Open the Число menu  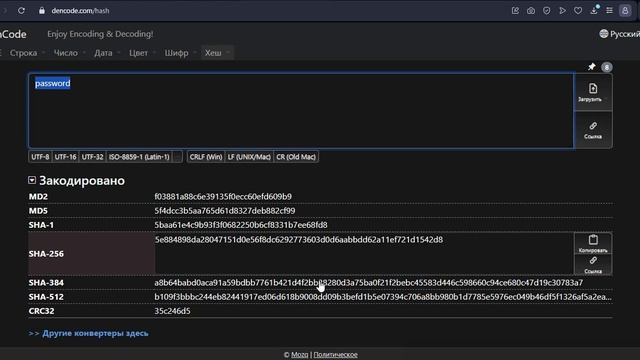click(69, 53)
